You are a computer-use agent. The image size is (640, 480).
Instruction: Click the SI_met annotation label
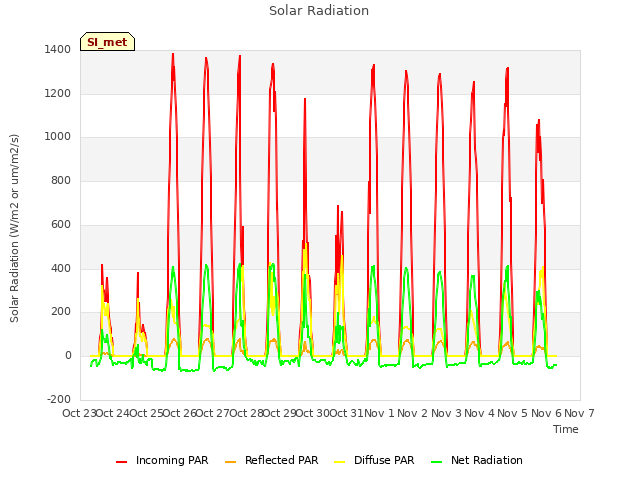pyautogui.click(x=107, y=42)
